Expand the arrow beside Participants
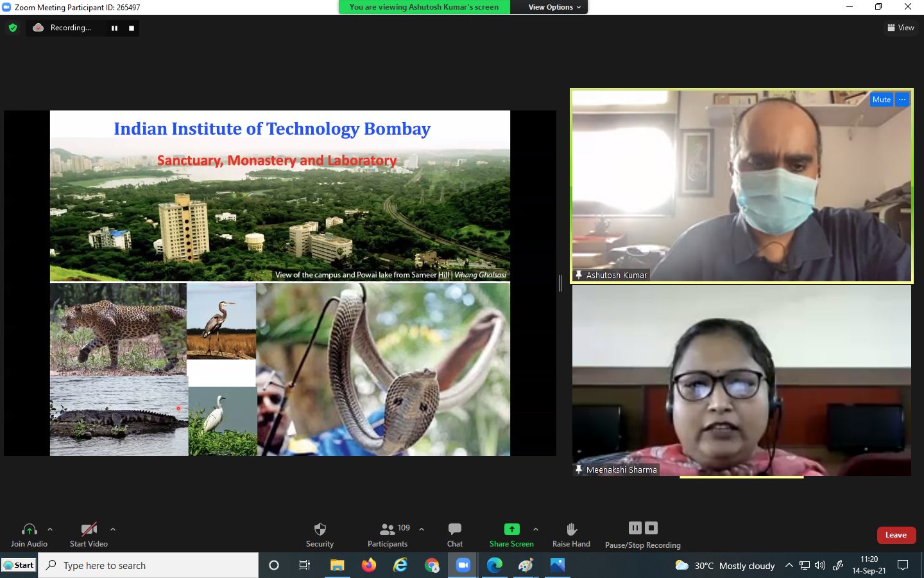This screenshot has width=924, height=578. coord(422,530)
